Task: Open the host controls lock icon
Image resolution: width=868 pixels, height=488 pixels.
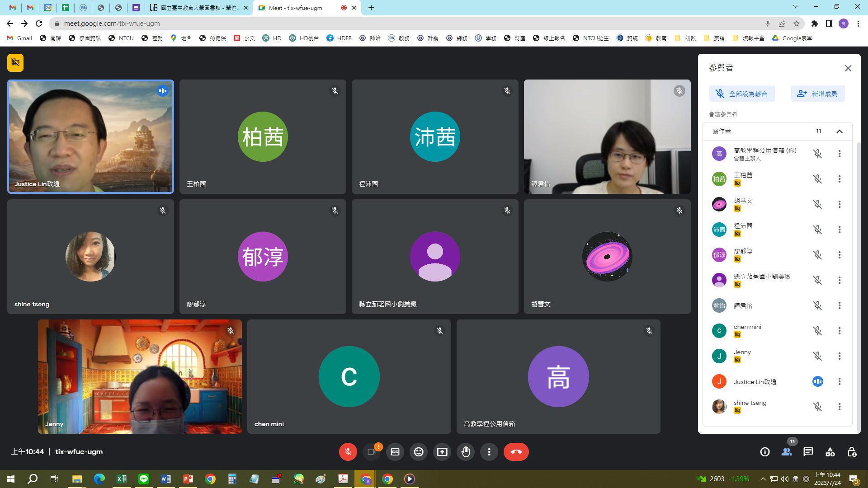Action: click(852, 452)
